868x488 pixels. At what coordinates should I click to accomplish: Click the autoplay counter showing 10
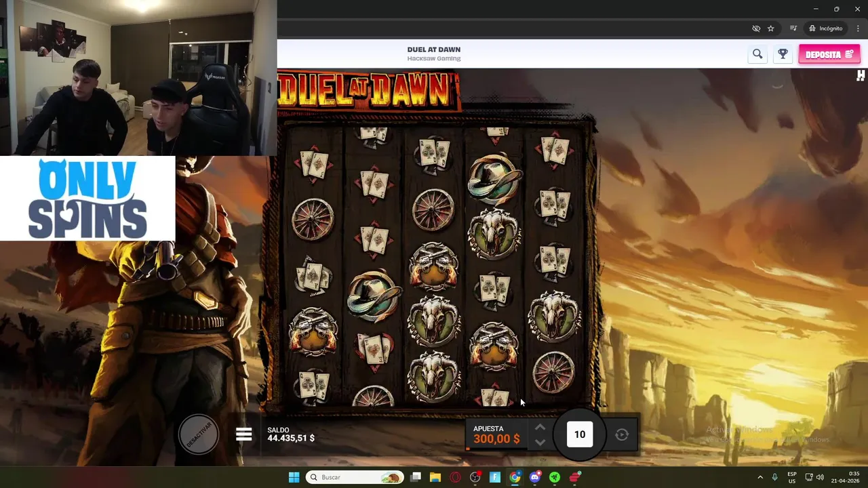pos(580,434)
